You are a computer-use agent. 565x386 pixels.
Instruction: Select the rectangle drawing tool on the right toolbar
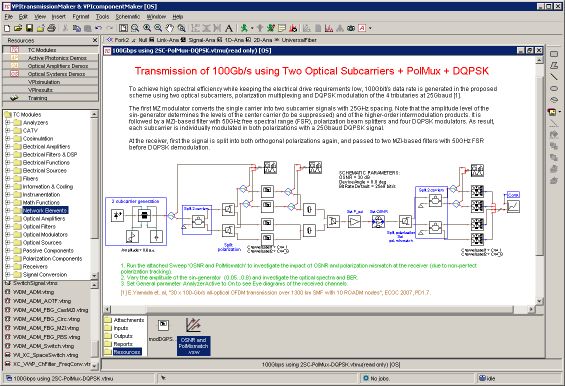click(554, 54)
